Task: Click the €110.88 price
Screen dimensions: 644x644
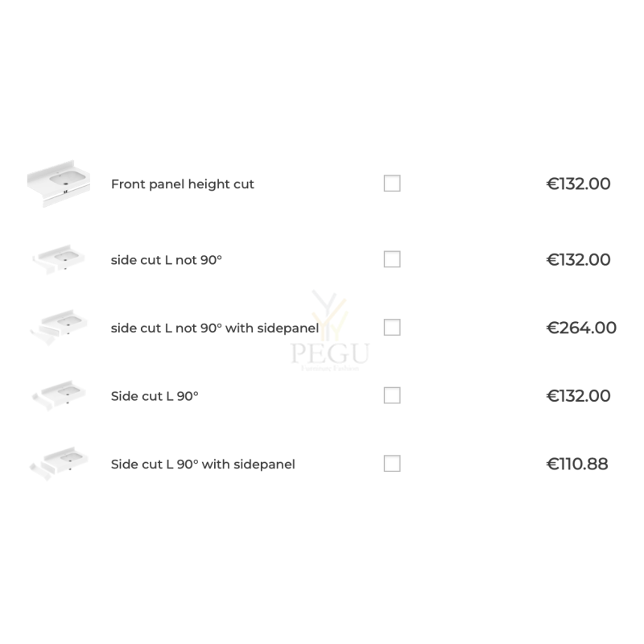Action: (x=577, y=464)
